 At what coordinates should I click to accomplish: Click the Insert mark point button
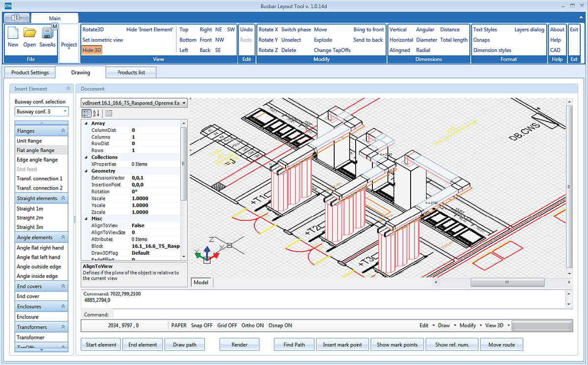click(x=343, y=344)
